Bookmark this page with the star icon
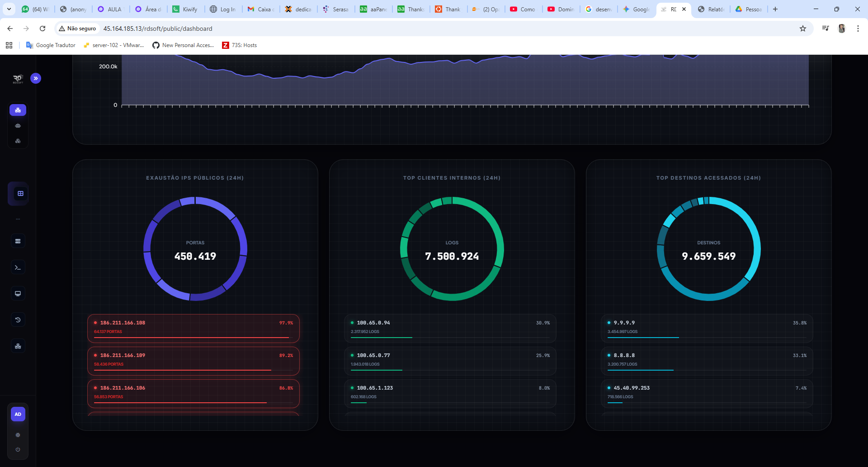 [x=802, y=29]
